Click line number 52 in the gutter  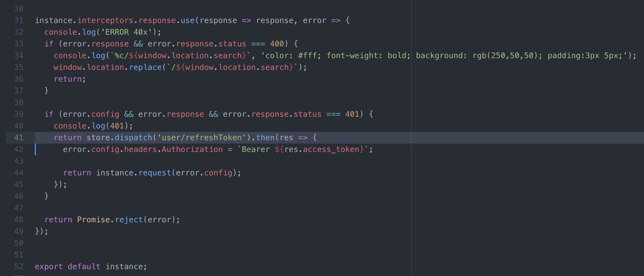(x=19, y=266)
